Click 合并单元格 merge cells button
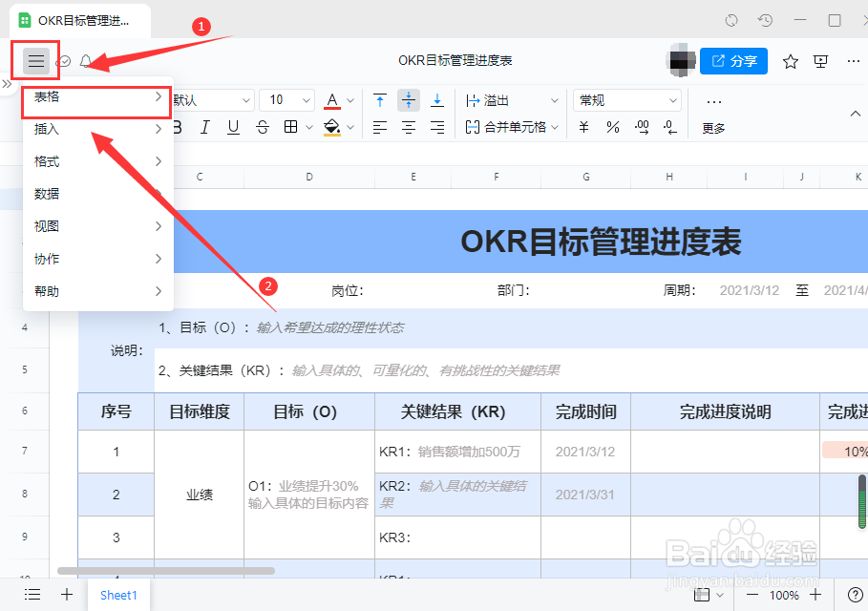The image size is (868, 611). [506, 127]
